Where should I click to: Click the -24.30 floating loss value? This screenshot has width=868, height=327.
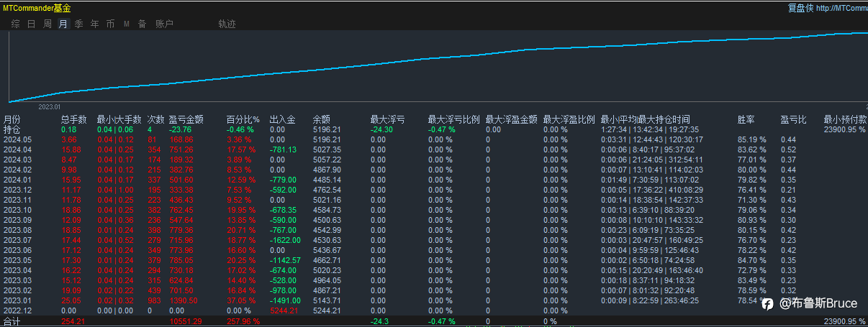381,129
